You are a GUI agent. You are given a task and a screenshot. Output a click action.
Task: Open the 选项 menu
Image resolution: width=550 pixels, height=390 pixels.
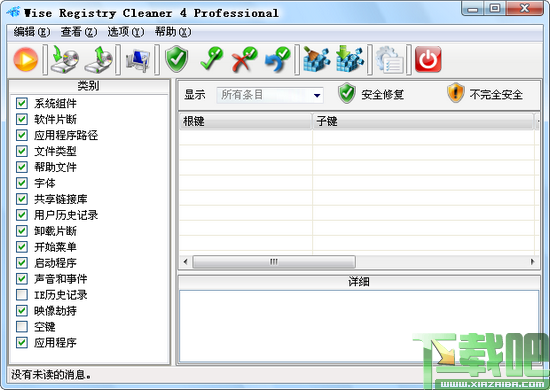click(126, 32)
